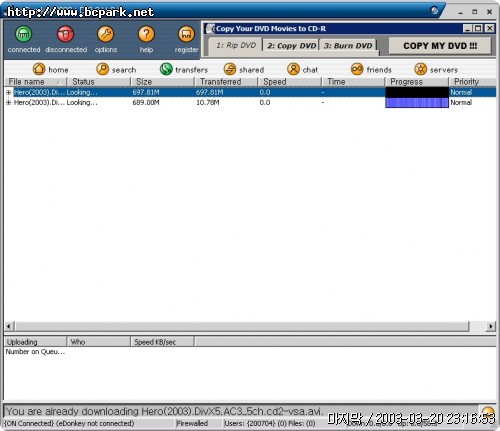The image size is (500, 431).
Task: Sort by the Progress column header
Action: pos(417,82)
